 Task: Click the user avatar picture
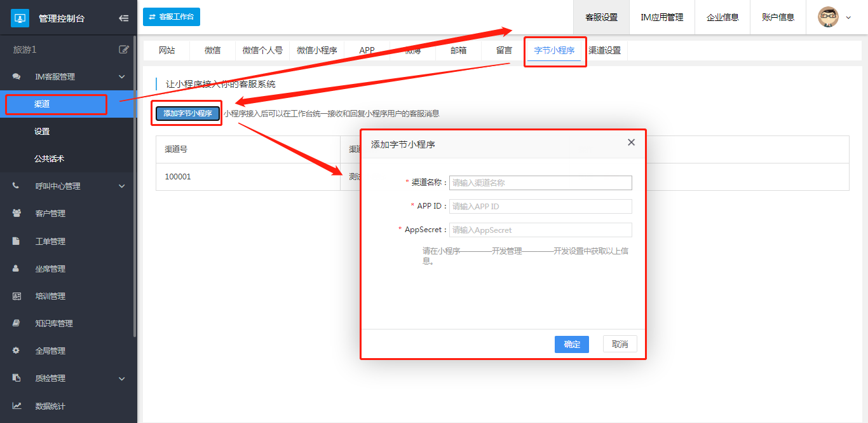(828, 17)
